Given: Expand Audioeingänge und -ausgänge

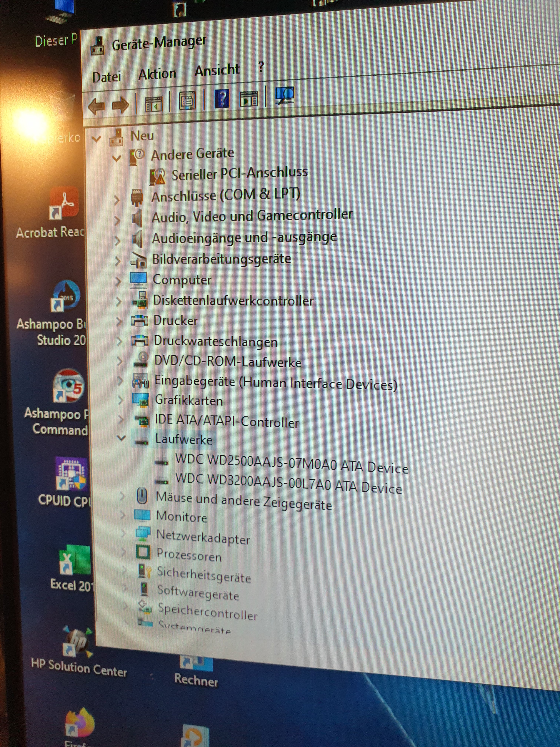Looking at the screenshot, I should (117, 241).
